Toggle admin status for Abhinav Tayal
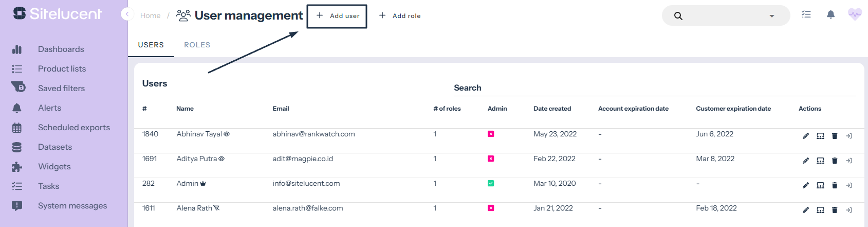 point(491,134)
